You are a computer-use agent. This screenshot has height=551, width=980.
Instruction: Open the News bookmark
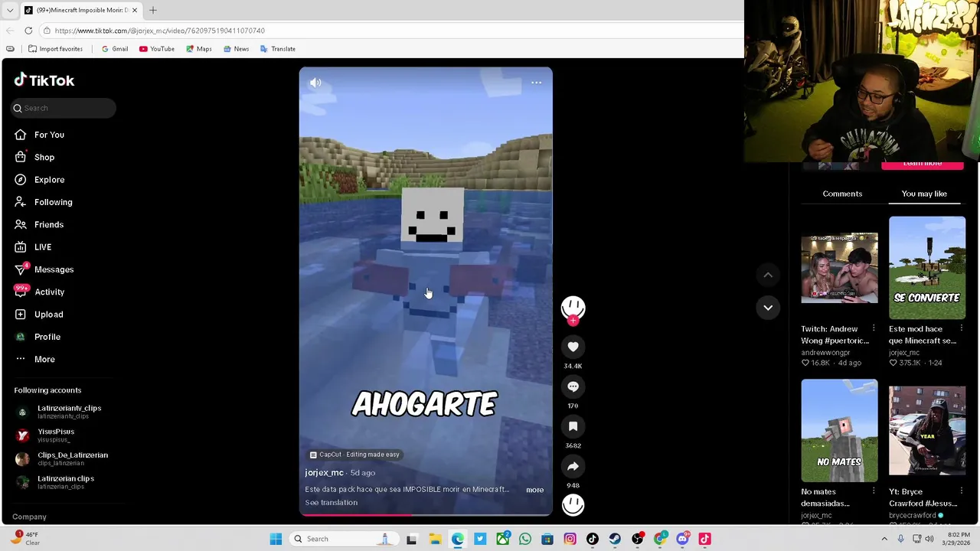pos(236,49)
